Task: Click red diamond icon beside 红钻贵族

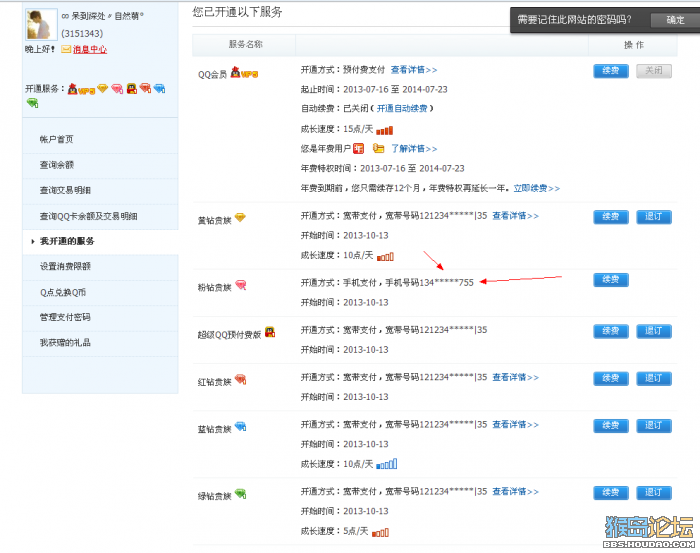Action: 241,379
